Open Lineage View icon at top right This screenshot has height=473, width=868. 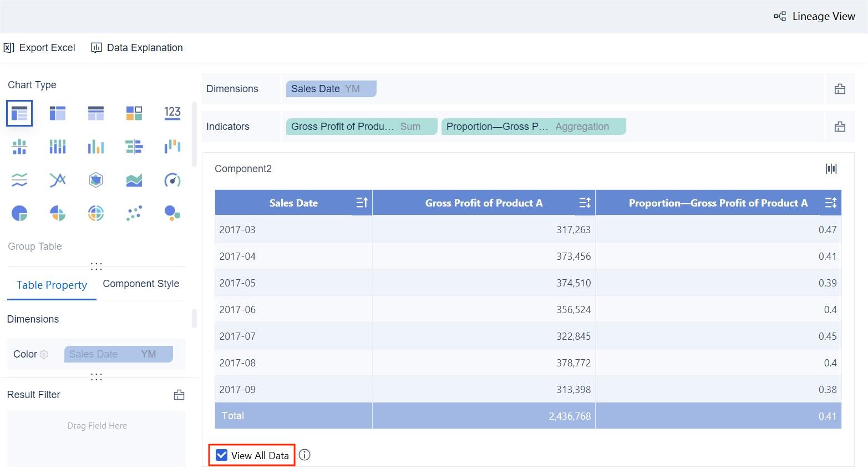click(x=814, y=17)
